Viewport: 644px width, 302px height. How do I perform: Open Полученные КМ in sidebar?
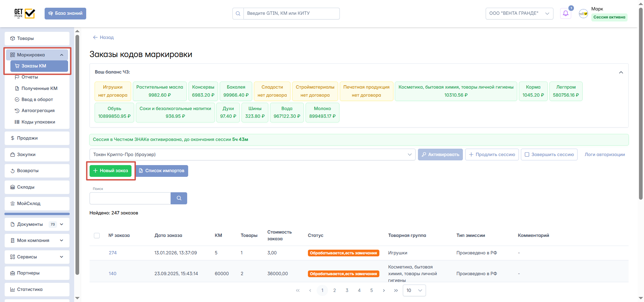(x=39, y=88)
